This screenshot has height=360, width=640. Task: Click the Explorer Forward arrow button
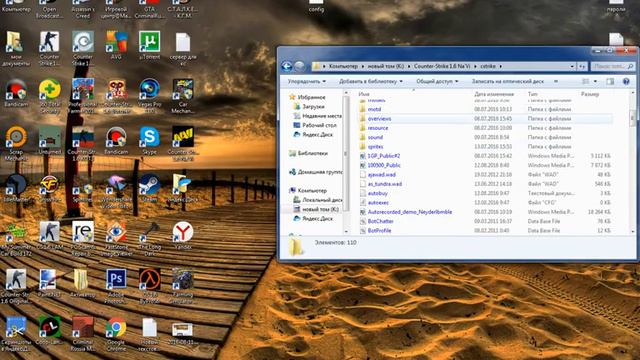click(x=300, y=66)
